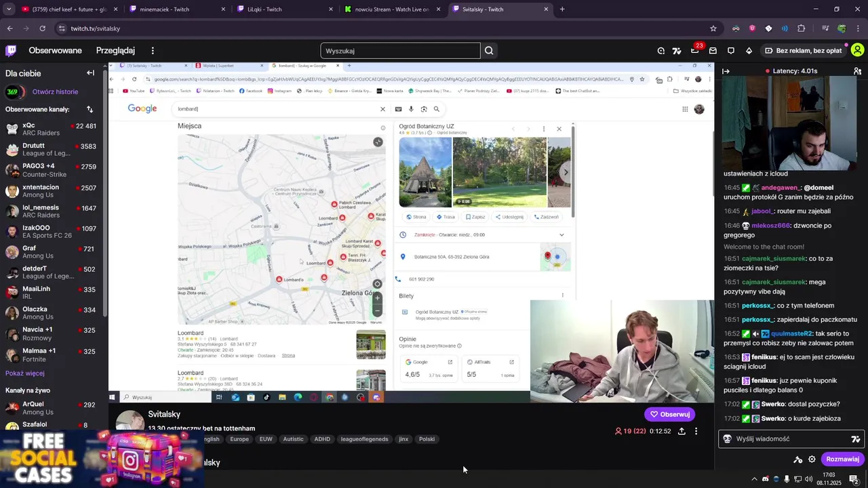This screenshot has height=488, width=868.
Task: Click the microphone tray icon
Action: tap(787, 479)
